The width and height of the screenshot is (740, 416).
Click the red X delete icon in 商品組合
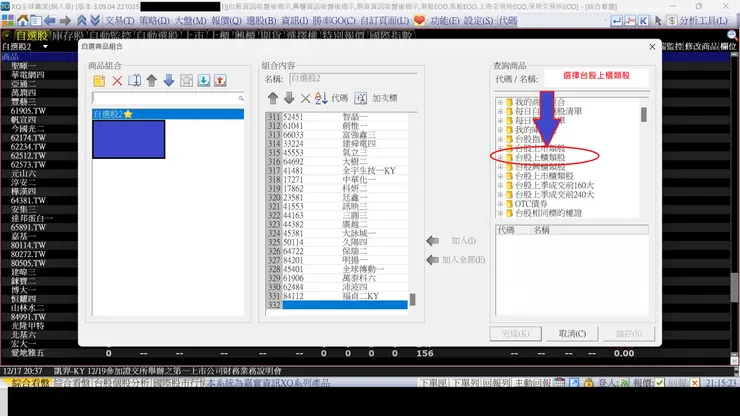click(117, 81)
